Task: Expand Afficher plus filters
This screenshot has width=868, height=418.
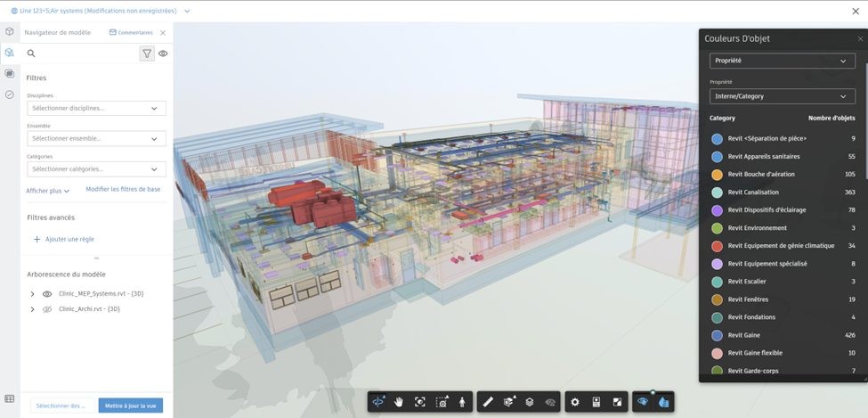Action: click(x=48, y=191)
